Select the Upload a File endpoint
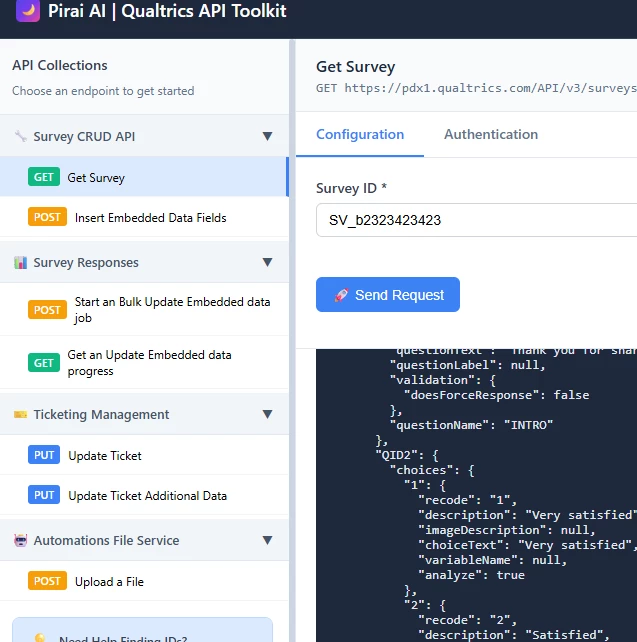 [144, 581]
